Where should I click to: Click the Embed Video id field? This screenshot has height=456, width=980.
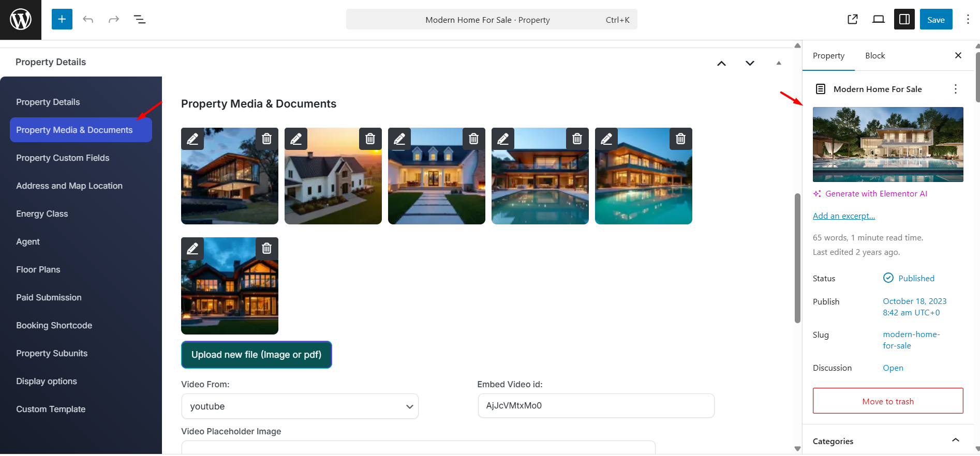pyautogui.click(x=596, y=406)
